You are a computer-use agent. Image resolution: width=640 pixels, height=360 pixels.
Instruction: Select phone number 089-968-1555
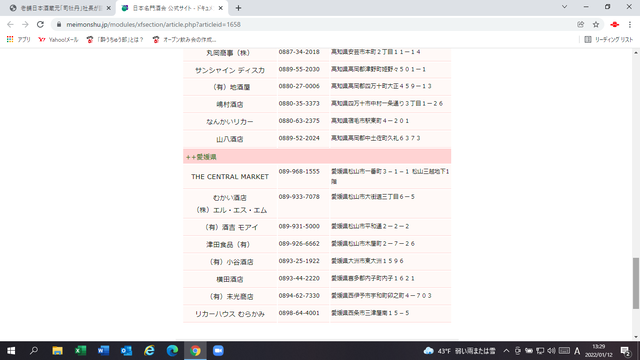[x=299, y=171]
